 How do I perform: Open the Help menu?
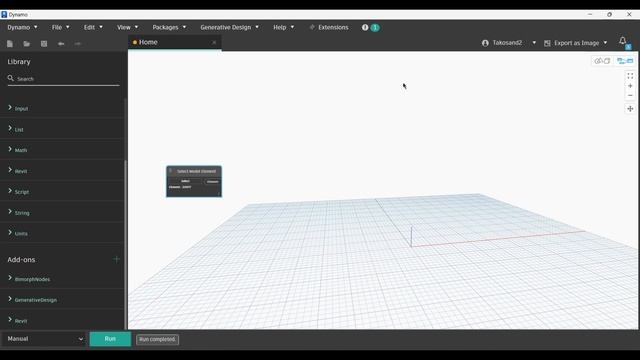pos(283,27)
